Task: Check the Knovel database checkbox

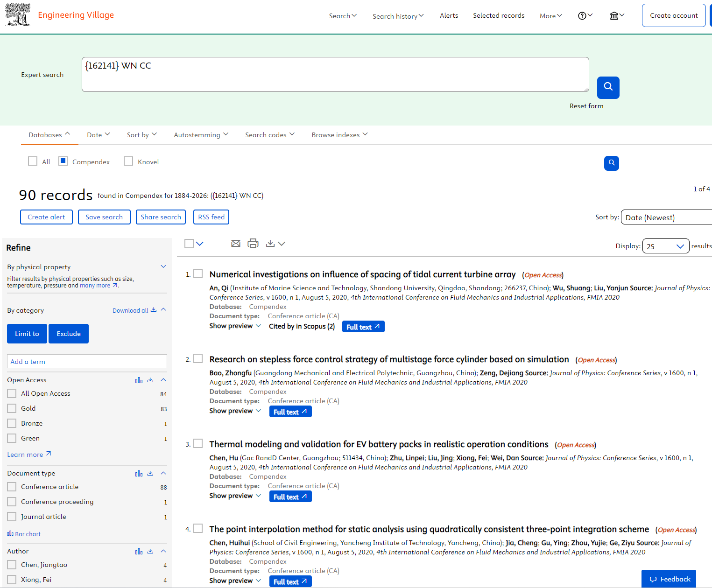Action: pos(128,161)
